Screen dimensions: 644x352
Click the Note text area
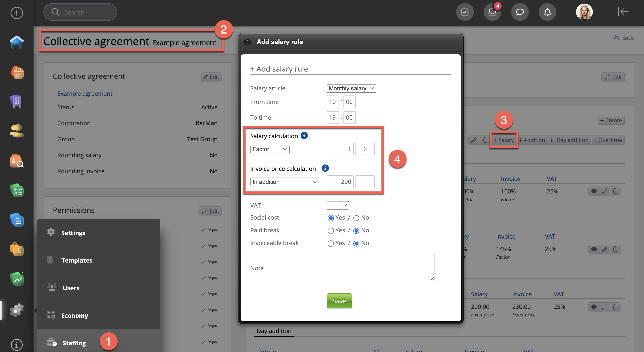pos(380,267)
